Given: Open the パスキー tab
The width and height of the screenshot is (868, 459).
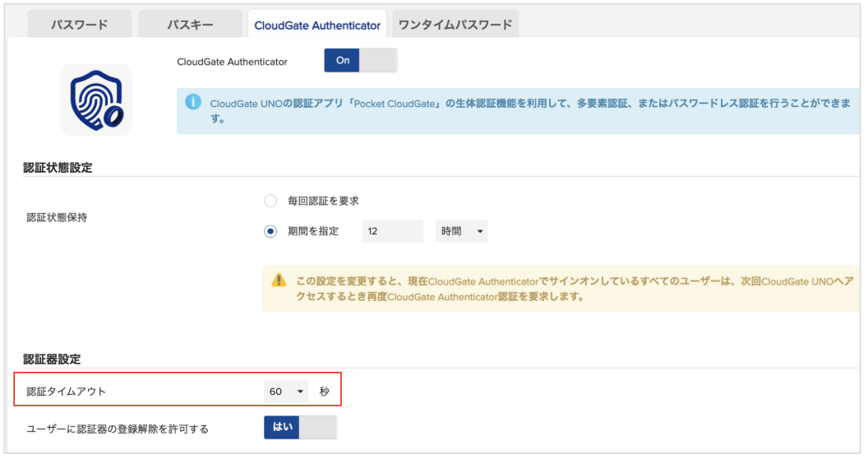Looking at the screenshot, I should click(190, 25).
